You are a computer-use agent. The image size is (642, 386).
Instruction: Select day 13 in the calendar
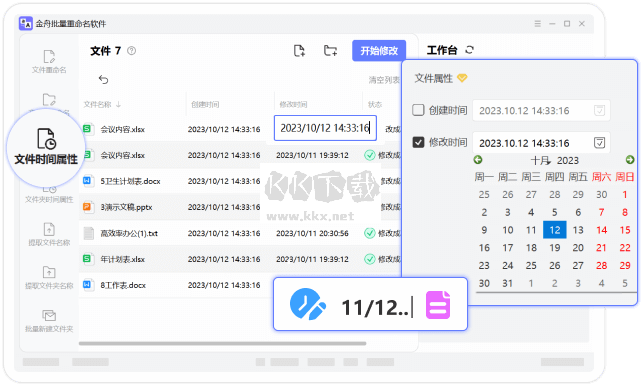[578, 230]
